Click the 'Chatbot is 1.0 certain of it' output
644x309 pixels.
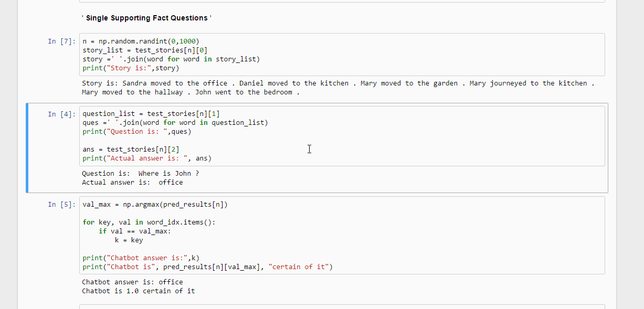(138, 291)
